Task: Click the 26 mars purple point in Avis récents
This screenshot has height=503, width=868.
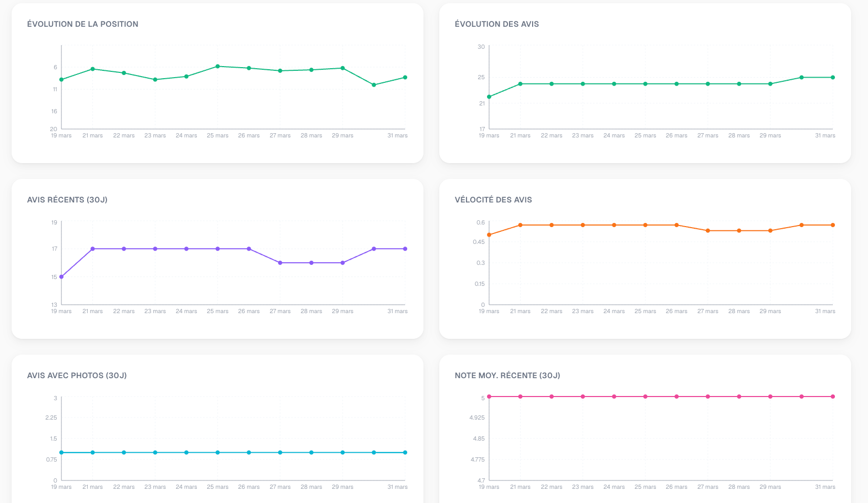Action: [x=249, y=249]
